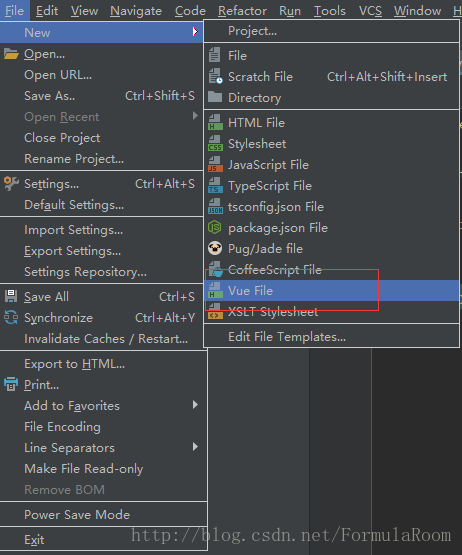Click the Synchronize arrows icon
462x555 pixels.
(11, 317)
